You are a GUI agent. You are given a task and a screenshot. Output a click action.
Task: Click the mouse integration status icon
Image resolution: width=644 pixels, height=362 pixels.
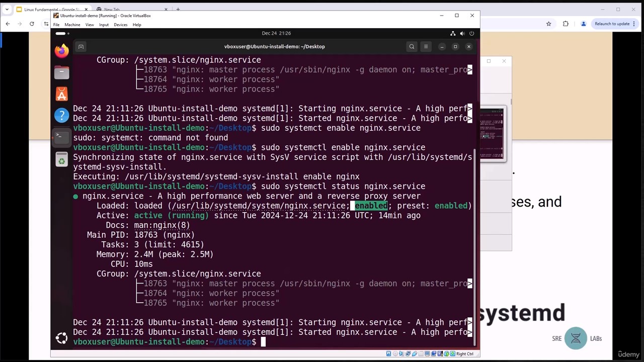pos(446,354)
